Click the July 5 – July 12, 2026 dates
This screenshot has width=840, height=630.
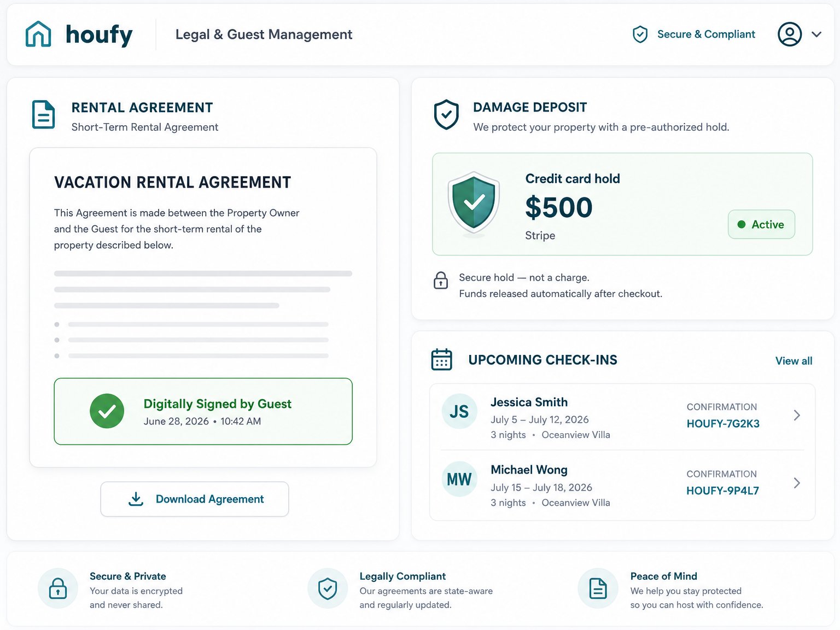click(x=540, y=420)
